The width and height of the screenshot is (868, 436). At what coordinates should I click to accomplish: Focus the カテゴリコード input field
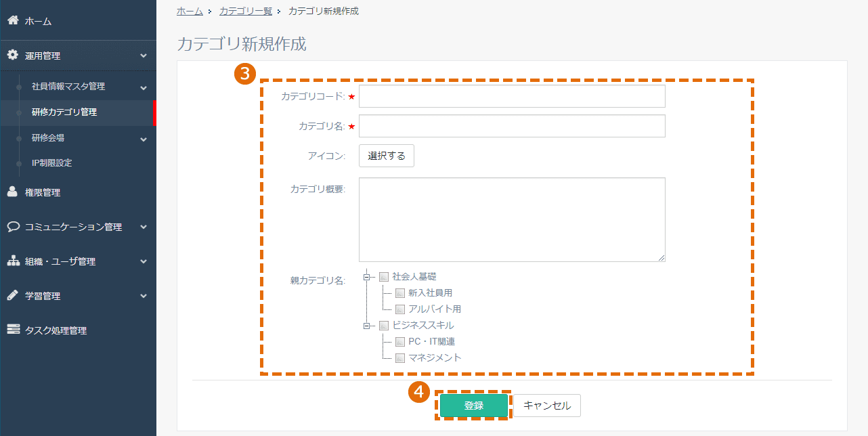click(512, 96)
